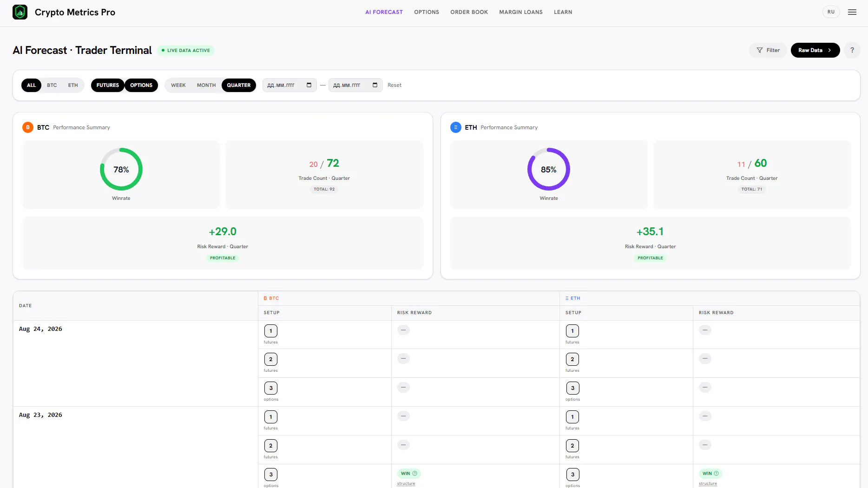Click the orange BTC coin icon
Viewport: 868px width, 488px height.
point(28,127)
